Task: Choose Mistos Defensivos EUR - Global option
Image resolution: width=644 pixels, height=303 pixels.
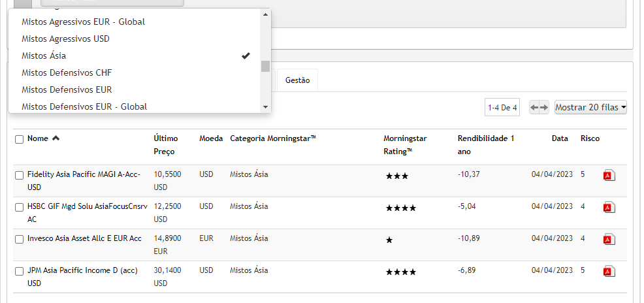Action: [135, 106]
